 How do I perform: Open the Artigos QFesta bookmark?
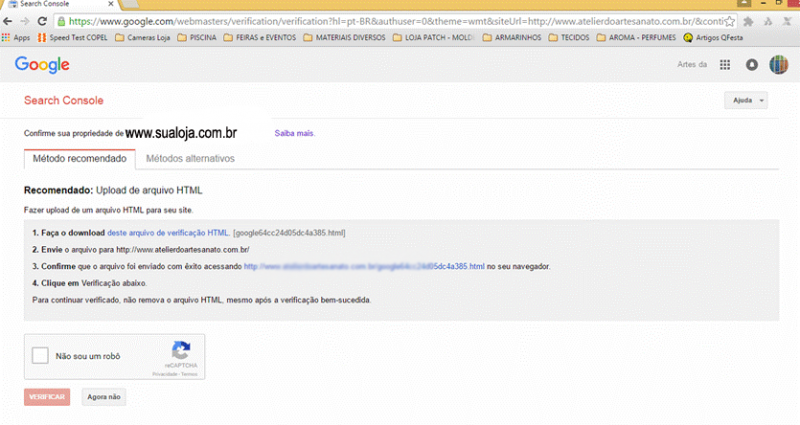713,38
